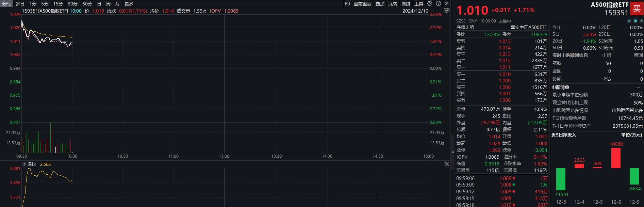Toggle the 九转 indicator on chart
Viewport: 644px width, 207px height.
[393, 4]
